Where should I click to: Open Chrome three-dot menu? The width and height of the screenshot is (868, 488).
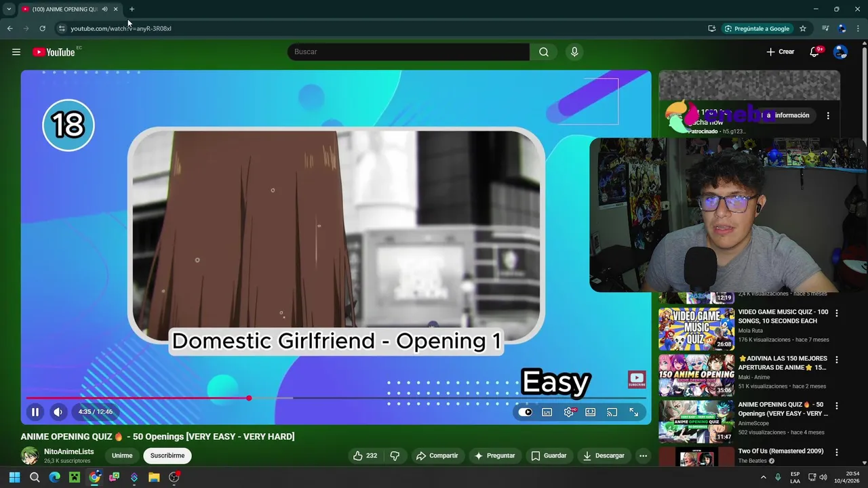858,28
